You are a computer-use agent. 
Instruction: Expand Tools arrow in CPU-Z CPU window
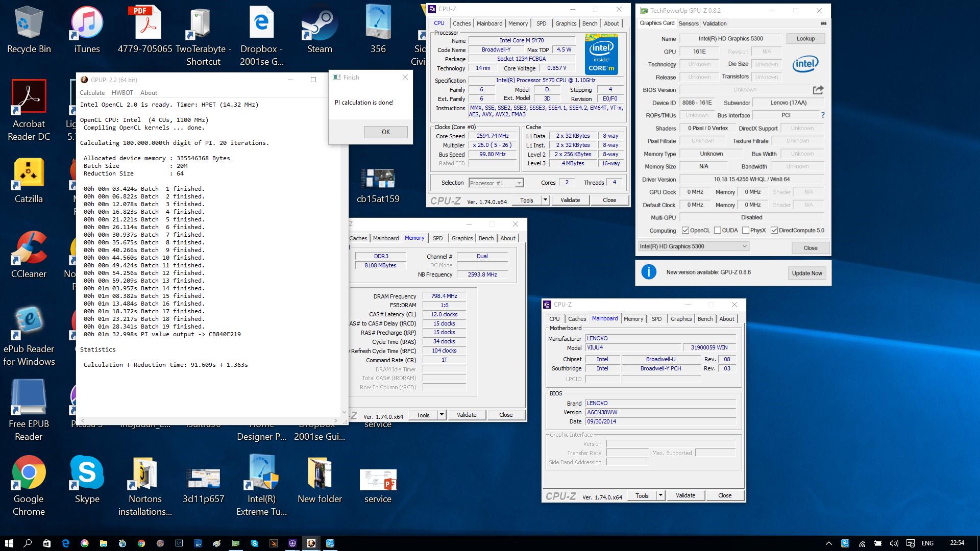pyautogui.click(x=545, y=200)
